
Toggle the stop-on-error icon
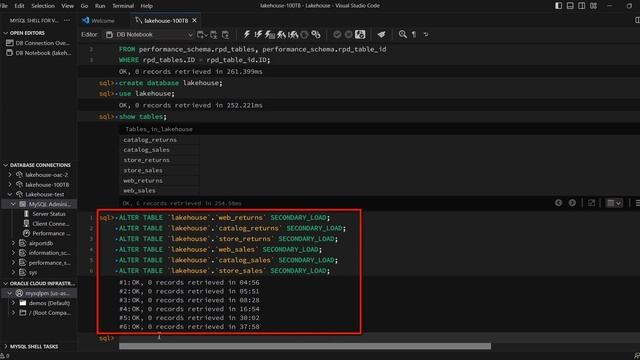316,35
